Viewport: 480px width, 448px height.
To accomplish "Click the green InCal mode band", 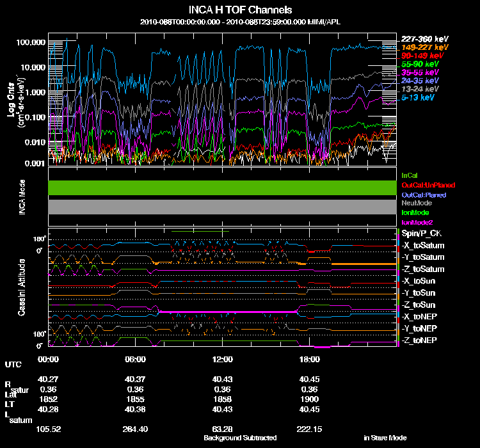I will coord(222,188).
